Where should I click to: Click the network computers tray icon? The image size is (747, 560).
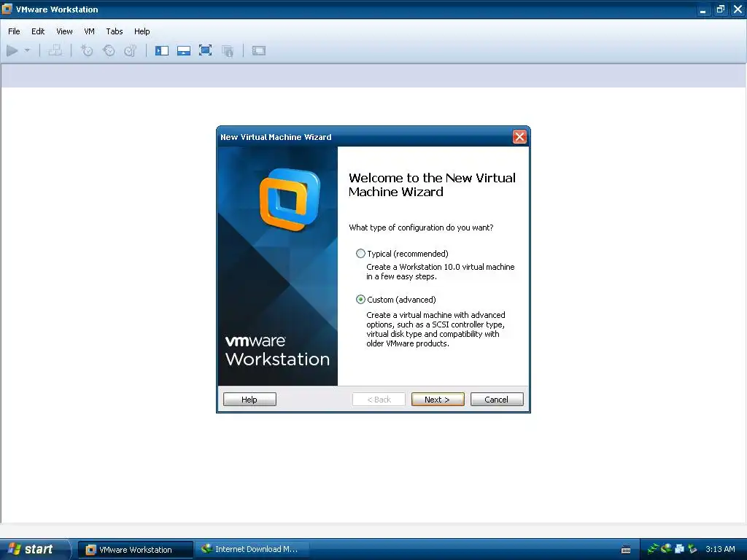click(x=679, y=549)
